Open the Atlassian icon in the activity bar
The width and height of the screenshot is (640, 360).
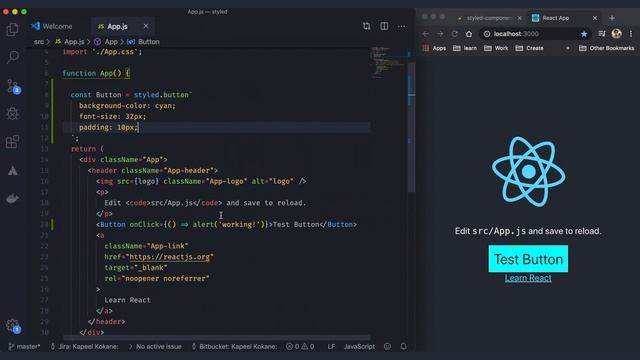pos(13,170)
